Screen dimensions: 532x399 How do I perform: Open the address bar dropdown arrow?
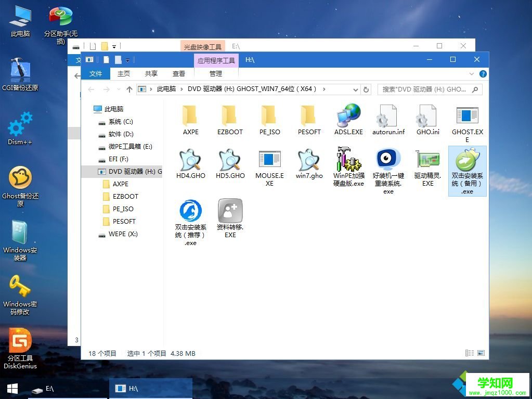pyautogui.click(x=355, y=89)
